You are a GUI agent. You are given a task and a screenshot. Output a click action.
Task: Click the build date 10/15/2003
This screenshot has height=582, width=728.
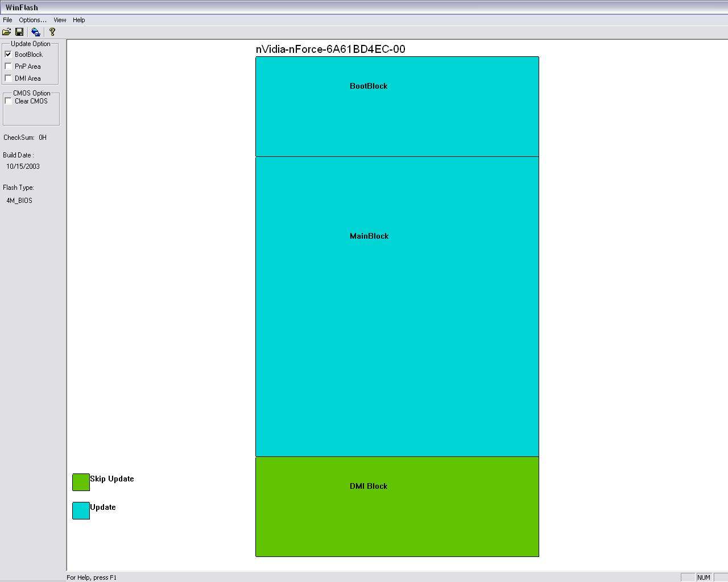(23, 167)
